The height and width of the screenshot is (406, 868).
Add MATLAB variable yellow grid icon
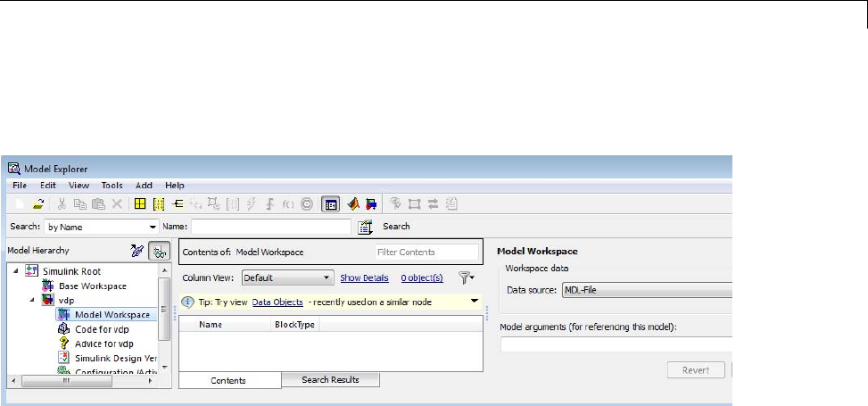(141, 204)
